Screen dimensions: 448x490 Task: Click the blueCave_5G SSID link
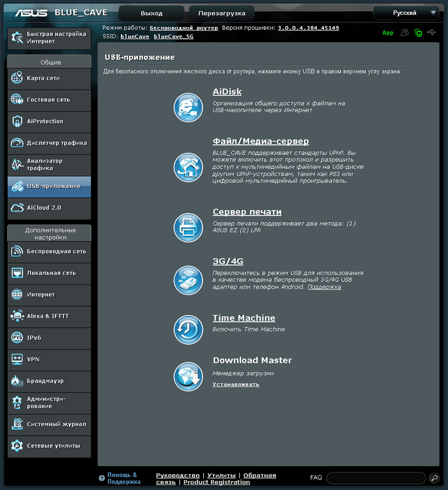[x=173, y=36]
